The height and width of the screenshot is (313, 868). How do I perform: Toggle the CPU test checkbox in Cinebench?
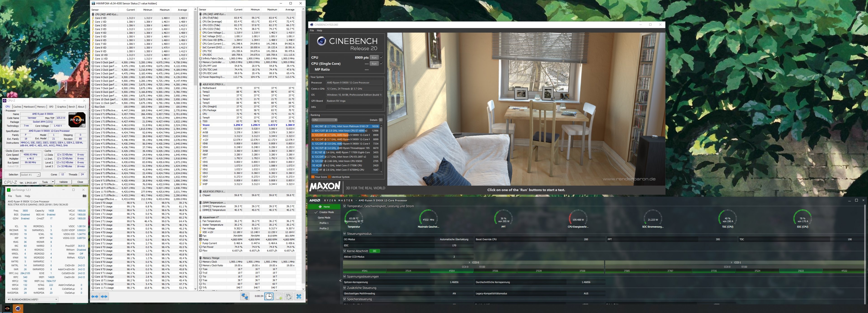[381, 57]
